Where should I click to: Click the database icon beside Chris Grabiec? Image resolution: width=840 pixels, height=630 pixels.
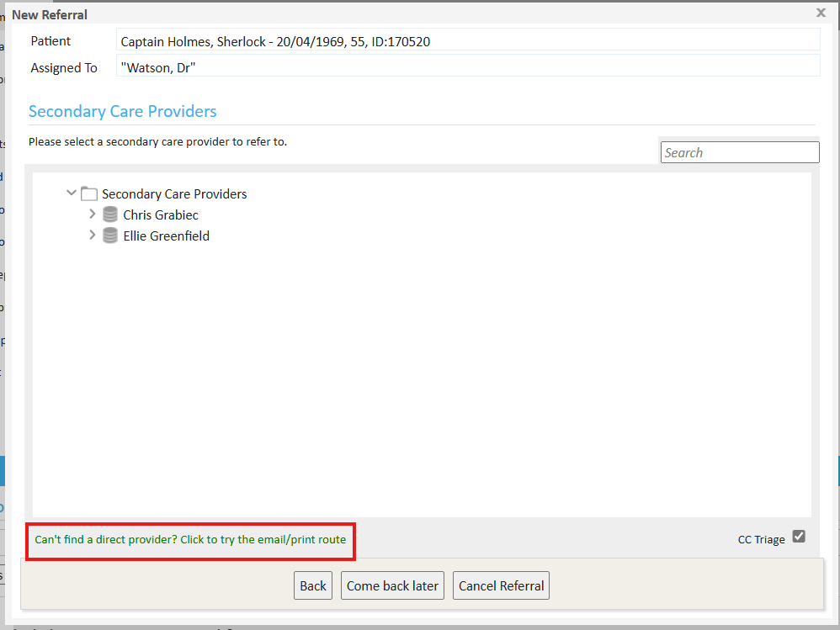coord(110,215)
